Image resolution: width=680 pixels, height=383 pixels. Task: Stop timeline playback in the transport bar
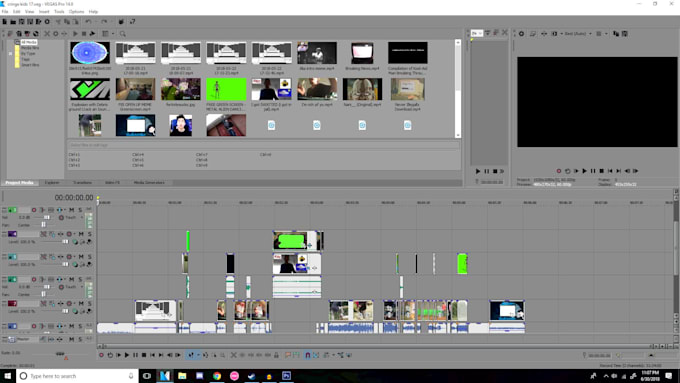pos(144,355)
